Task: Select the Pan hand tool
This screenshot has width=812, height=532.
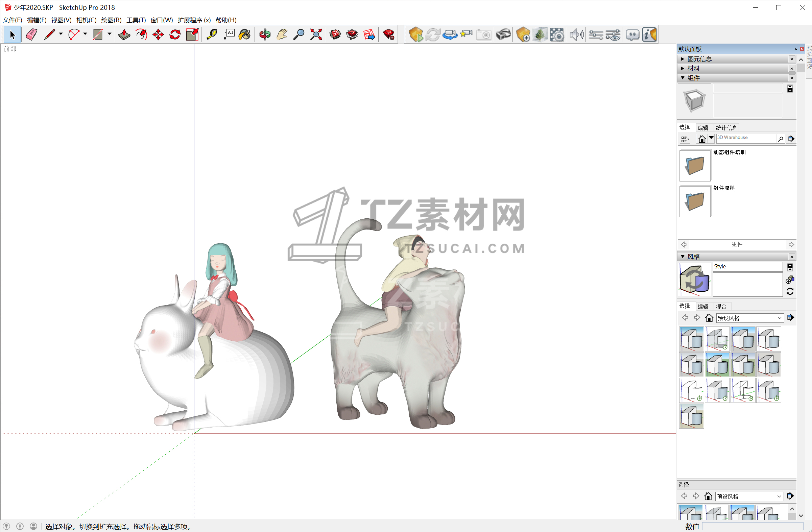Action: (282, 35)
